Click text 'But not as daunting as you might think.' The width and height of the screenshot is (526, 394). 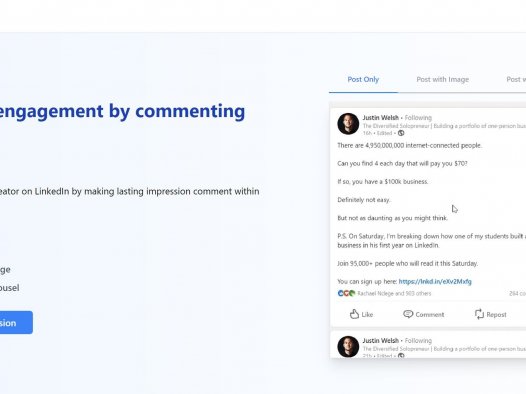pyautogui.click(x=392, y=218)
